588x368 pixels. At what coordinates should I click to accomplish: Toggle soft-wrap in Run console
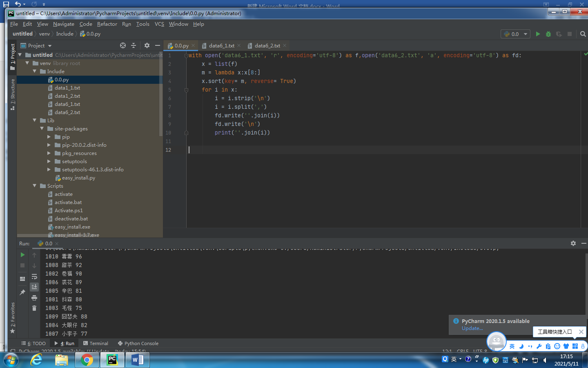coord(34,276)
